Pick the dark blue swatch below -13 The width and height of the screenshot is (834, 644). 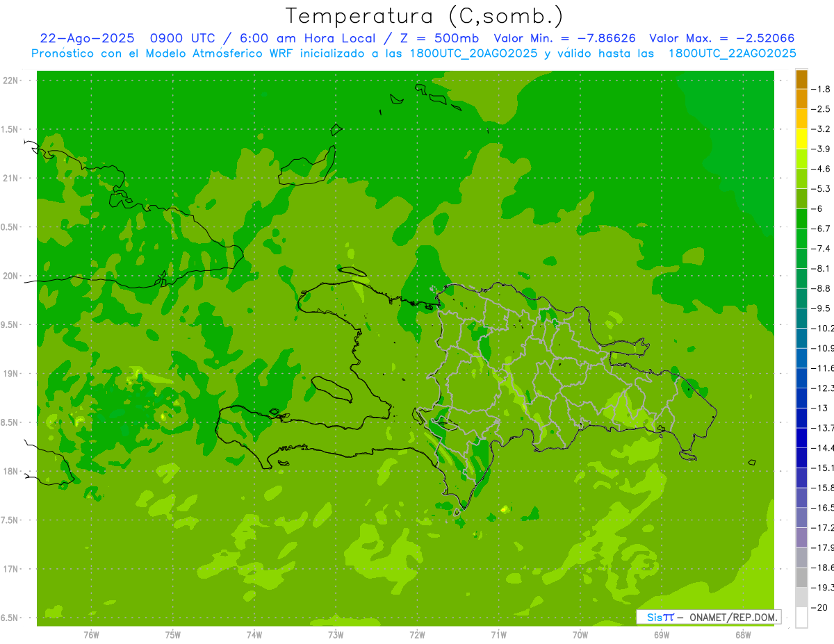(801, 418)
